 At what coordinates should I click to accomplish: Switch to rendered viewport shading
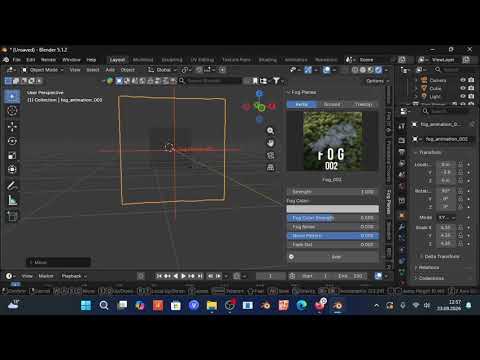point(378,70)
